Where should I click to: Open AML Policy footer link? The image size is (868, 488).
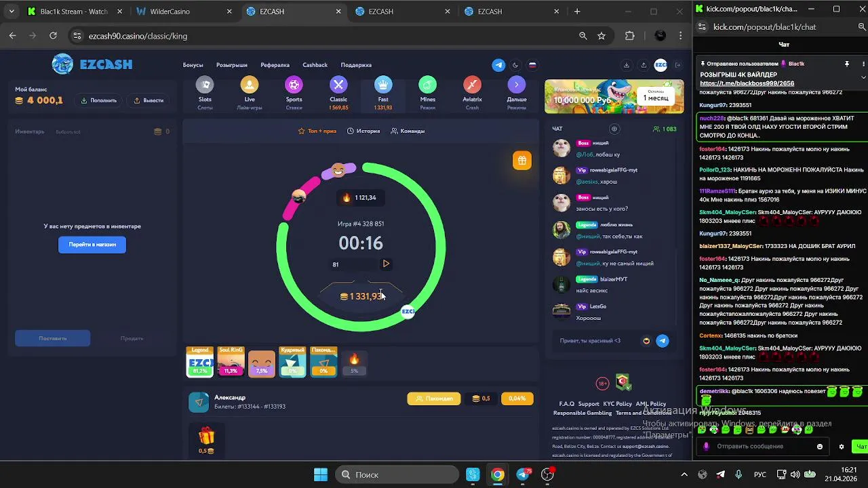651,404
